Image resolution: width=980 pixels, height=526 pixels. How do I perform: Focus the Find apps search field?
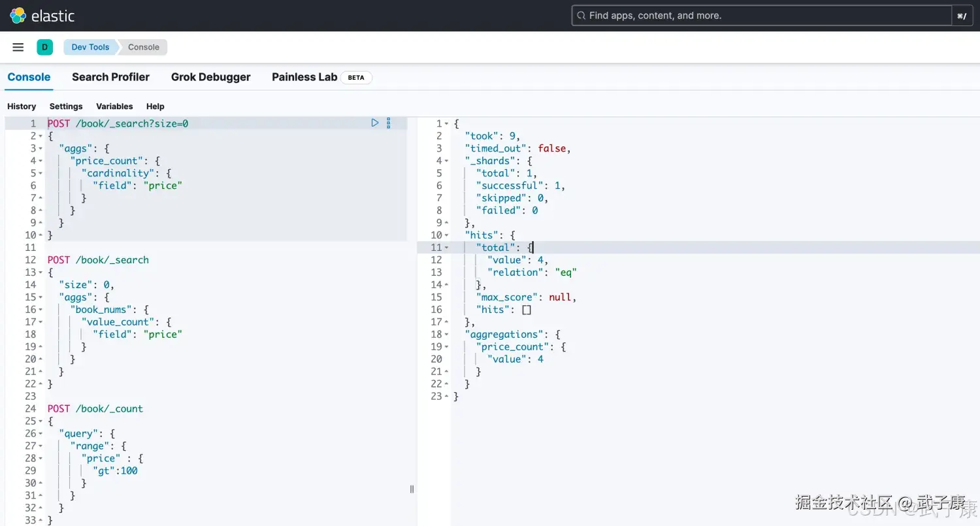click(762, 16)
